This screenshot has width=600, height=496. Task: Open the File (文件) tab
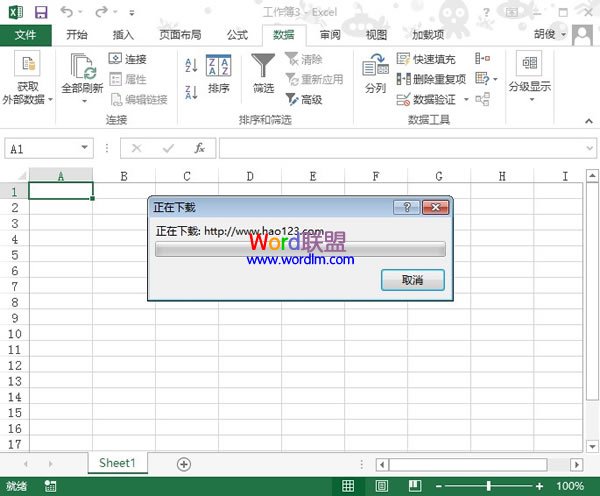point(26,35)
